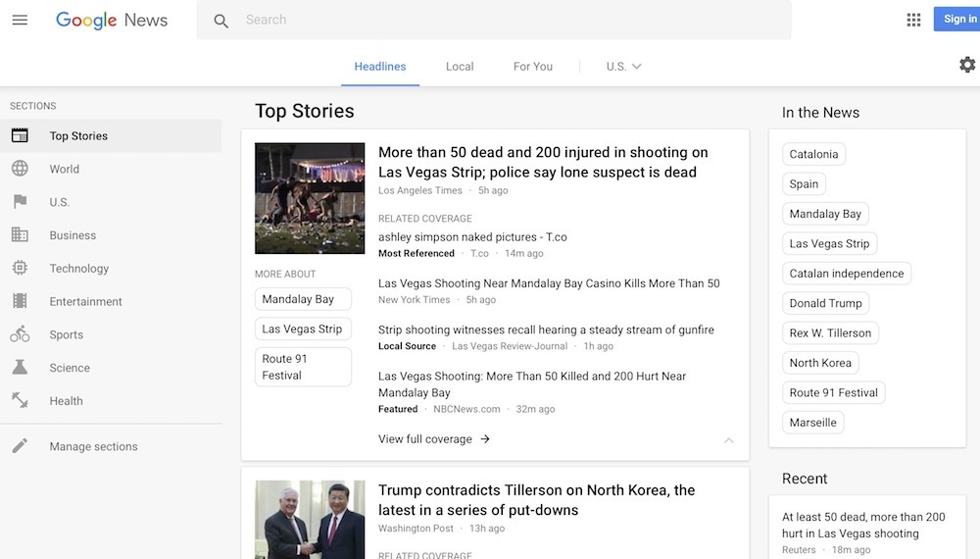This screenshot has height=559, width=980.
Task: Select U.S. section label in sidebar
Action: point(60,202)
